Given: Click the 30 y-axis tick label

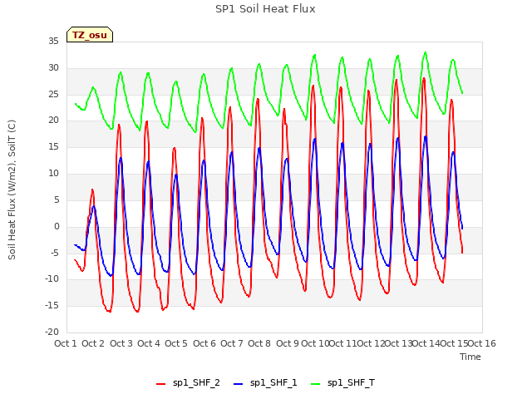Looking at the screenshot, I should [53, 67].
